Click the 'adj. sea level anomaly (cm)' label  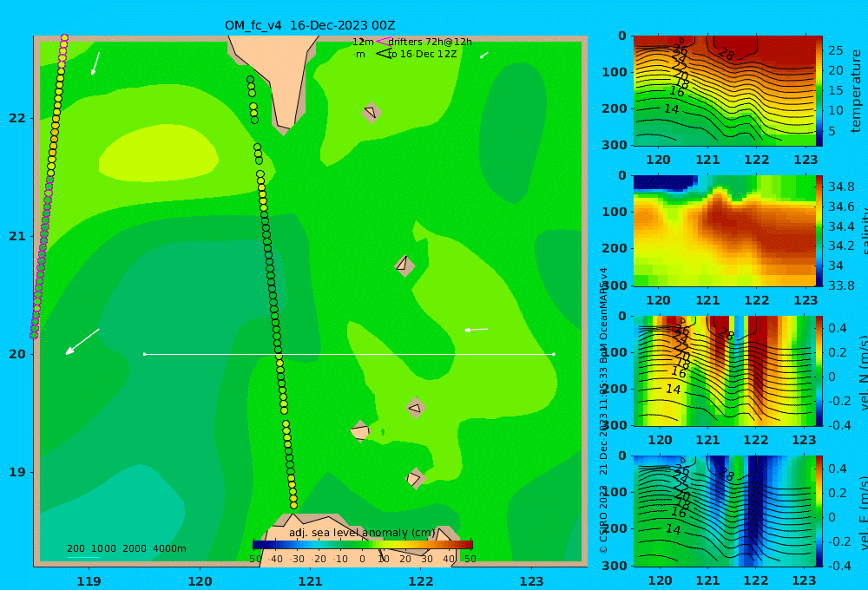pyautogui.click(x=362, y=533)
